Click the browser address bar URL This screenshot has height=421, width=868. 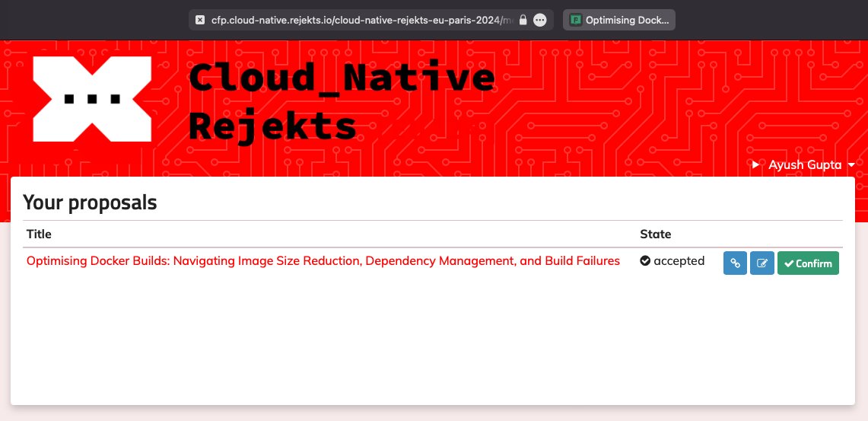[x=362, y=20]
